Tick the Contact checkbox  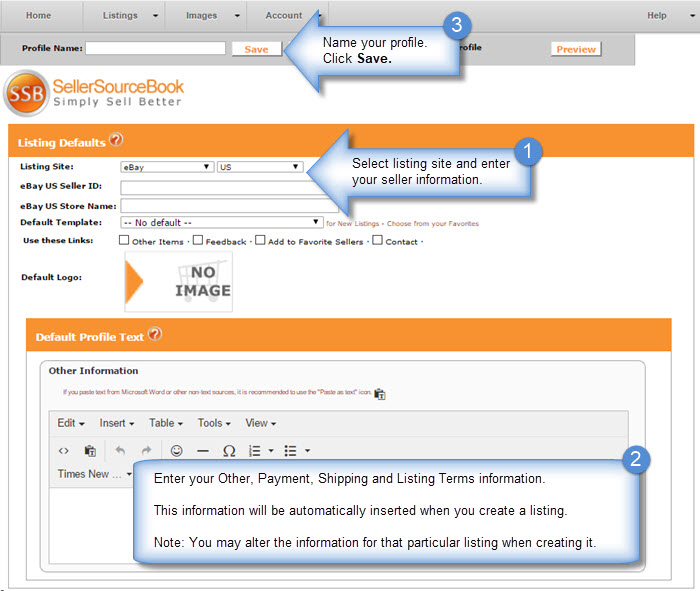click(378, 240)
